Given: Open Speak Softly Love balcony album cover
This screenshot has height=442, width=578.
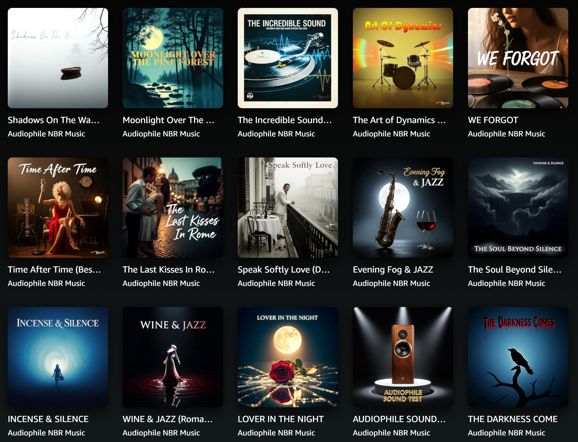Looking at the screenshot, I should pos(288,208).
